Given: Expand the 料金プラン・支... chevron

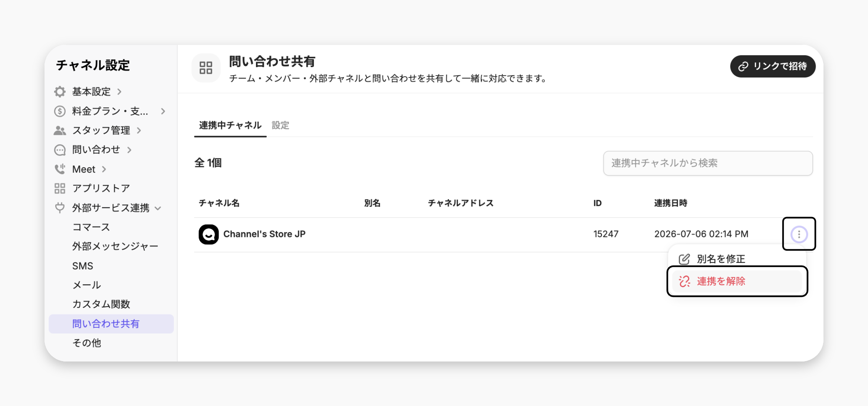Looking at the screenshot, I should click(163, 111).
